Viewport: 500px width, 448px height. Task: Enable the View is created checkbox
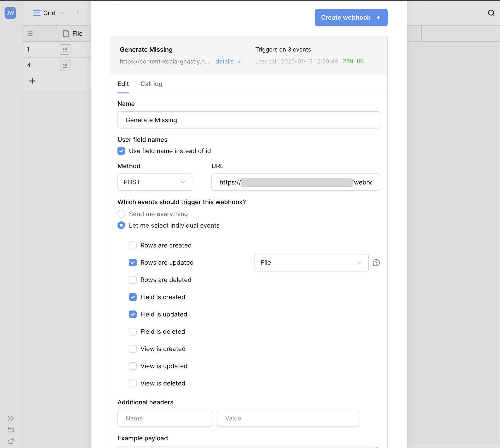[133, 349]
